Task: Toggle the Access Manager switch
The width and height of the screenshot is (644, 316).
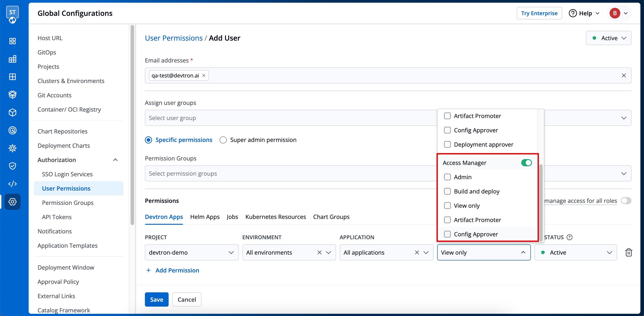Action: pos(526,163)
